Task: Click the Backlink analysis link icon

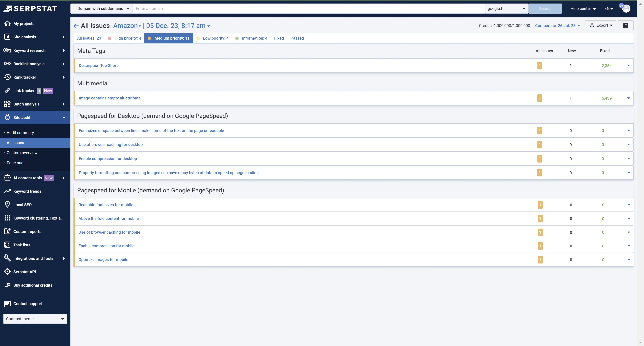Action: click(7, 64)
